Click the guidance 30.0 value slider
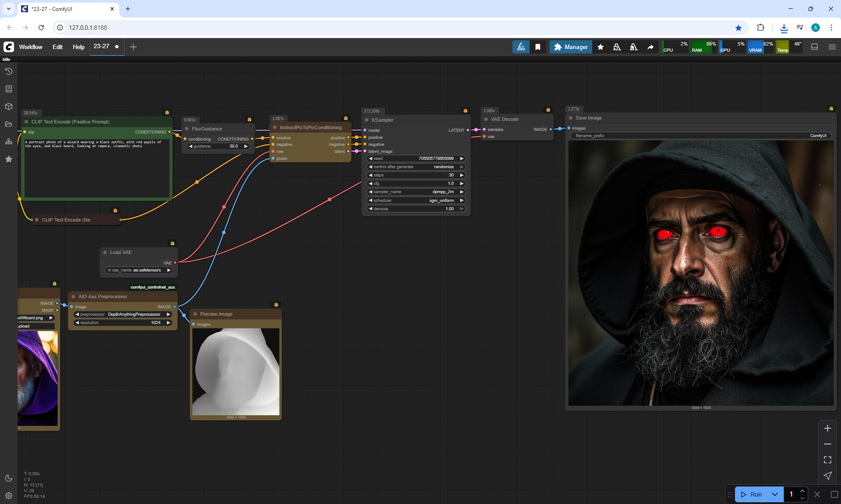This screenshot has width=841, height=504. point(218,146)
